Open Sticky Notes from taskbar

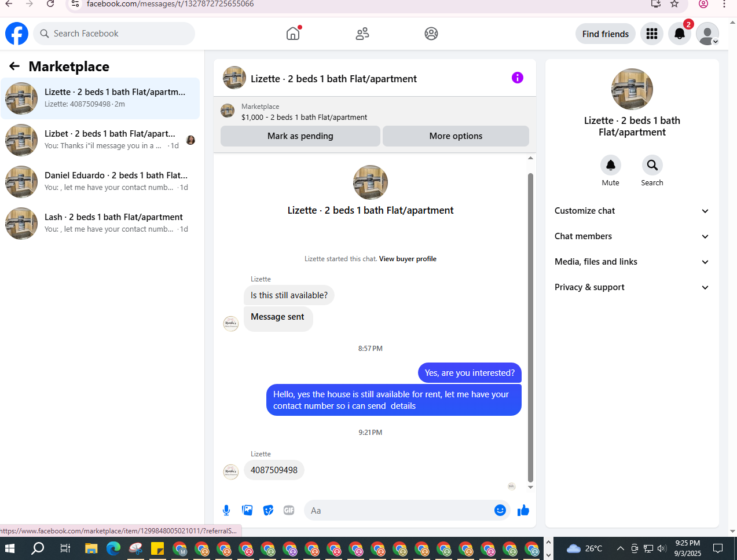click(x=157, y=548)
